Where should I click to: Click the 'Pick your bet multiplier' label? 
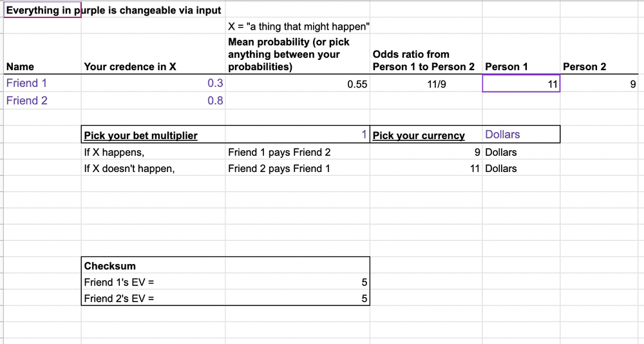tap(141, 135)
